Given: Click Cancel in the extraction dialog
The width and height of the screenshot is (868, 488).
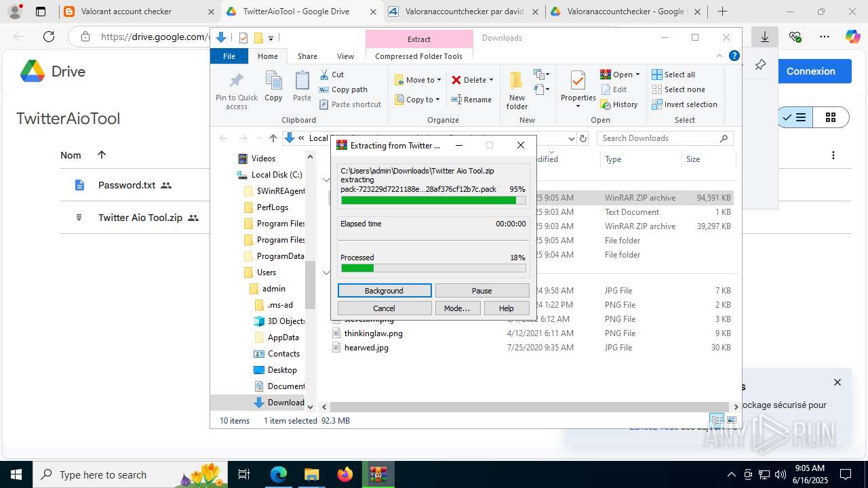Looking at the screenshot, I should click(384, 308).
